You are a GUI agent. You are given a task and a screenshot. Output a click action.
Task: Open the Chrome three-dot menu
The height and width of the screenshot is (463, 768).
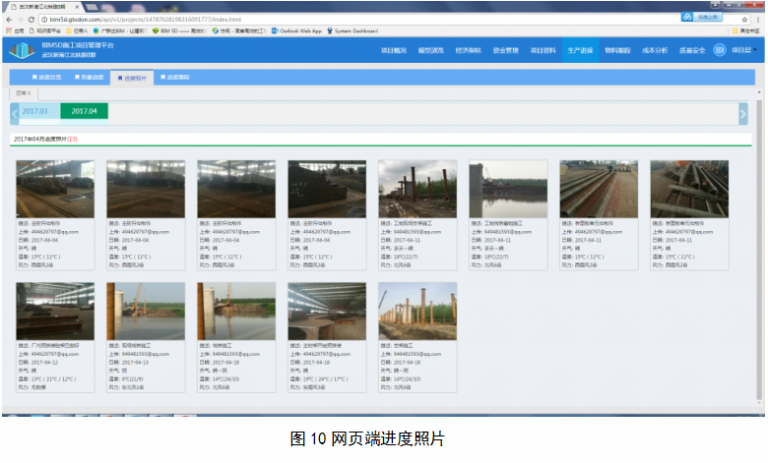(759, 19)
